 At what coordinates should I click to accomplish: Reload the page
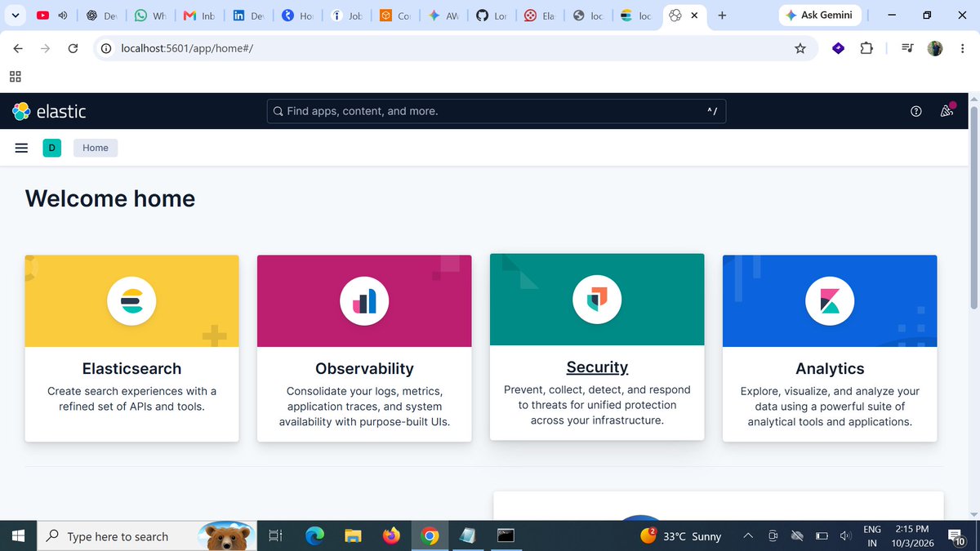[73, 49]
